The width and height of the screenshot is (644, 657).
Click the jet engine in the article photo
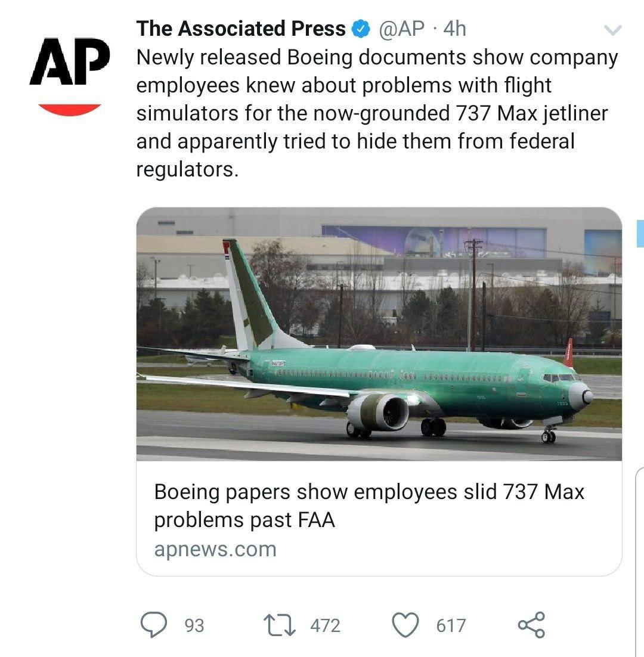(378, 413)
